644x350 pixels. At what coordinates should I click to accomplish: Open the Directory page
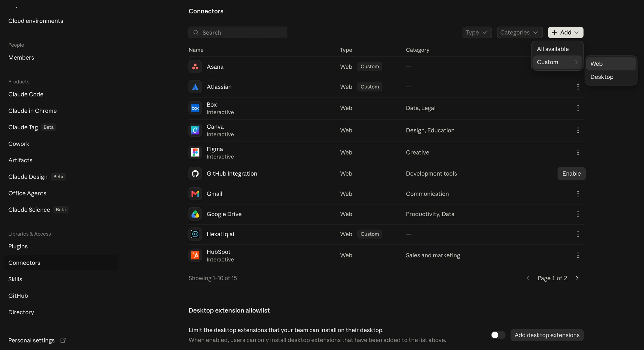tap(21, 312)
